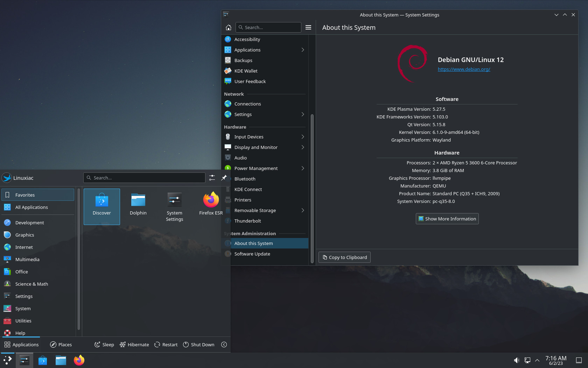Pin the application launcher open

pos(224,178)
